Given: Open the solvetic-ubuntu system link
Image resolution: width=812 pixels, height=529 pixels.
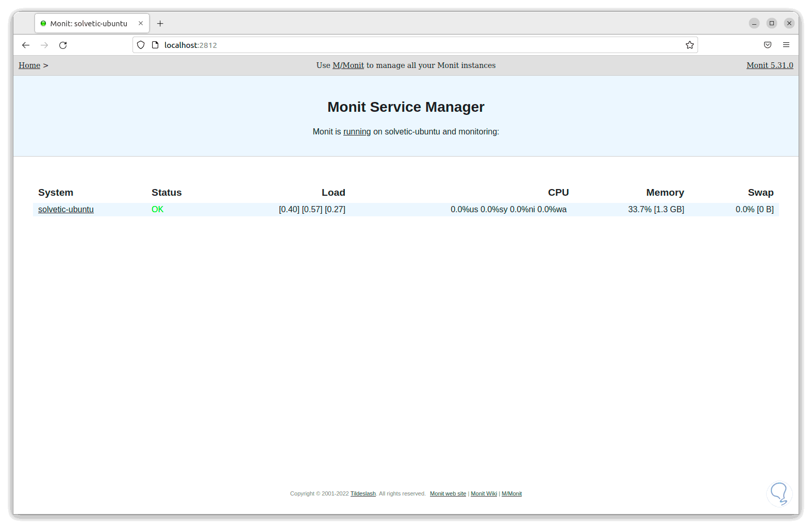Looking at the screenshot, I should pos(66,210).
